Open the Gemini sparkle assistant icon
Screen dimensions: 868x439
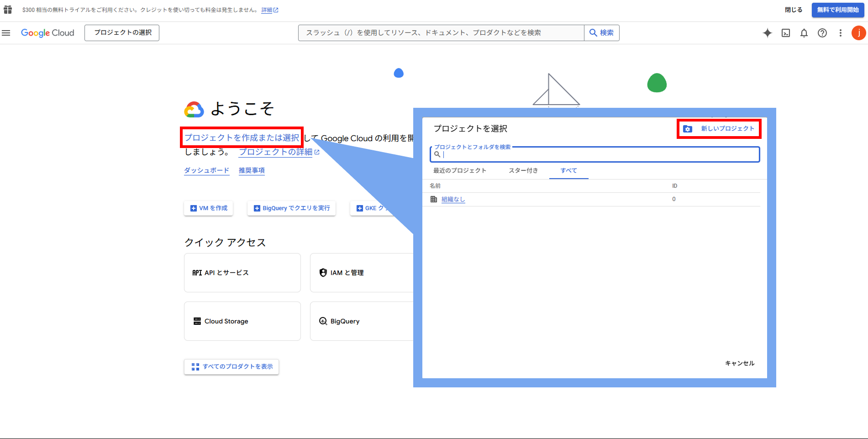click(768, 33)
